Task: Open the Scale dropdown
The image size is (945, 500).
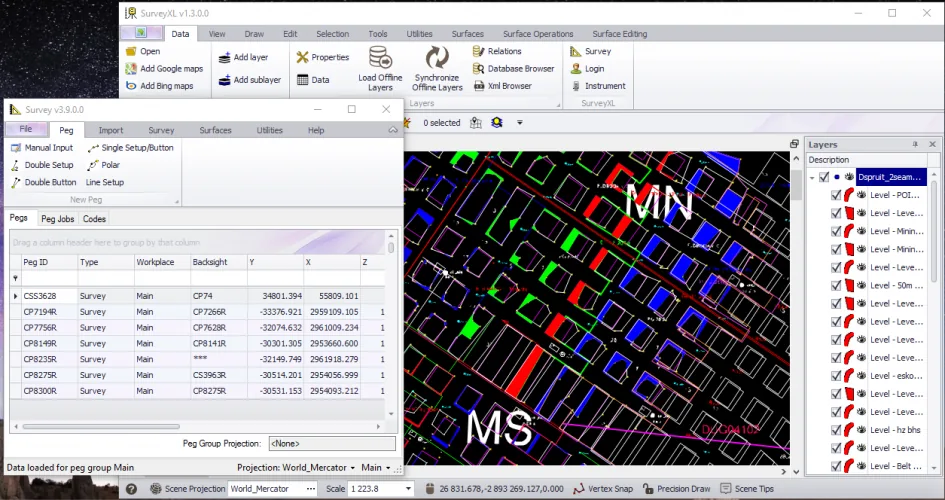Action: coord(408,489)
